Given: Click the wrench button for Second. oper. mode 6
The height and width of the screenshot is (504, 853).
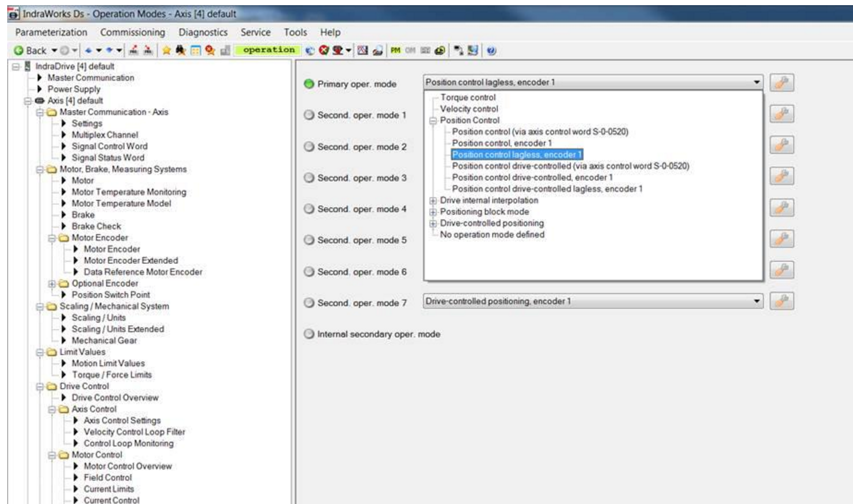Looking at the screenshot, I should point(782,270).
